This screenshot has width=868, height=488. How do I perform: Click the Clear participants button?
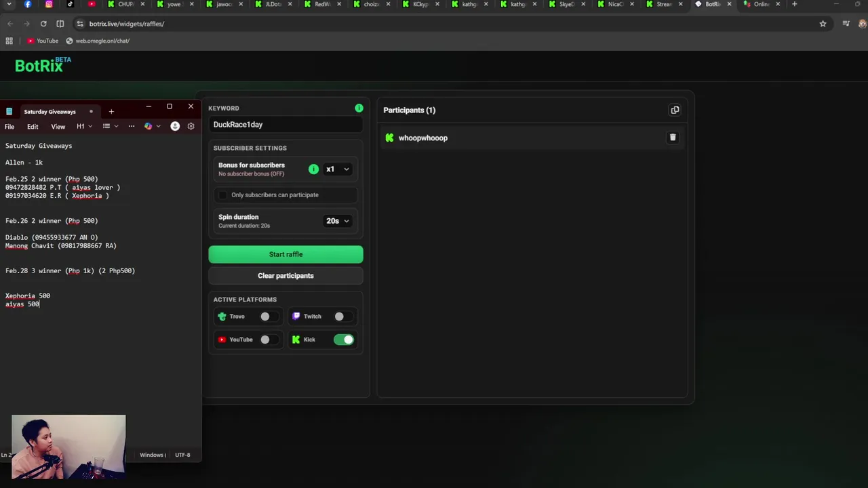285,276
